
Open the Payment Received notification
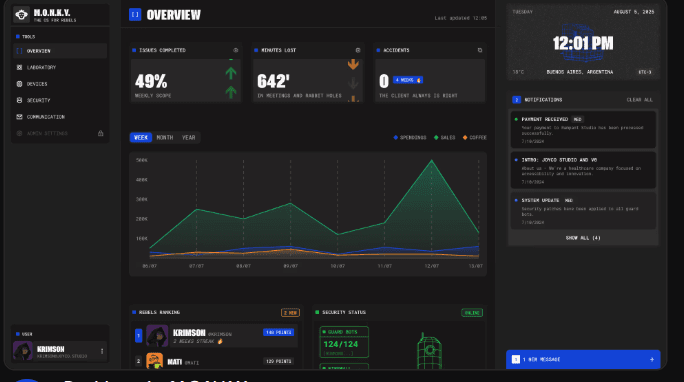pos(583,130)
